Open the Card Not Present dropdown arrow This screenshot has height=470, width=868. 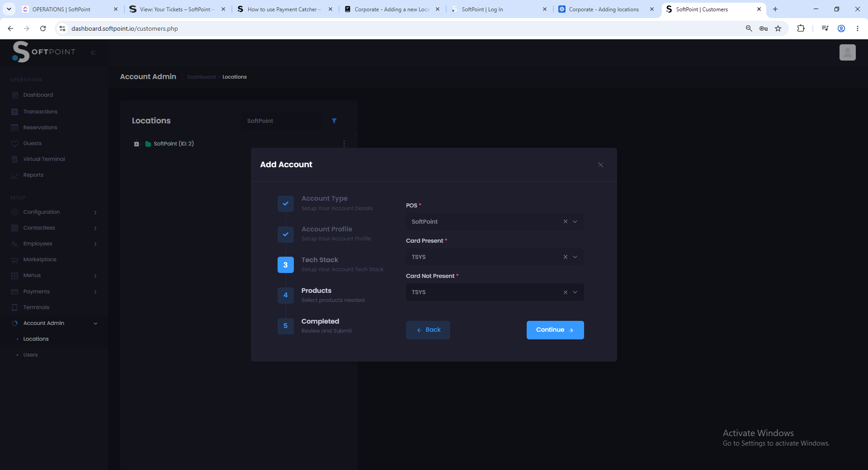(x=575, y=292)
